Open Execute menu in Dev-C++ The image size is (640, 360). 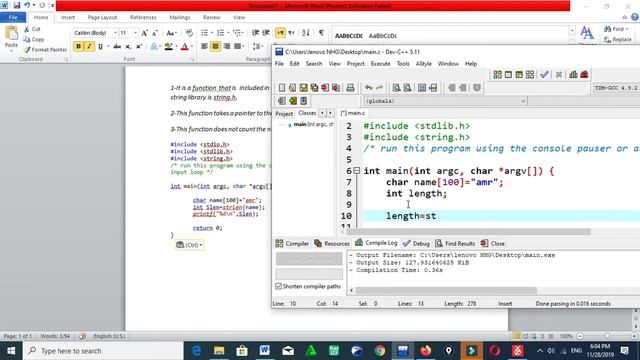pyautogui.click(x=380, y=64)
